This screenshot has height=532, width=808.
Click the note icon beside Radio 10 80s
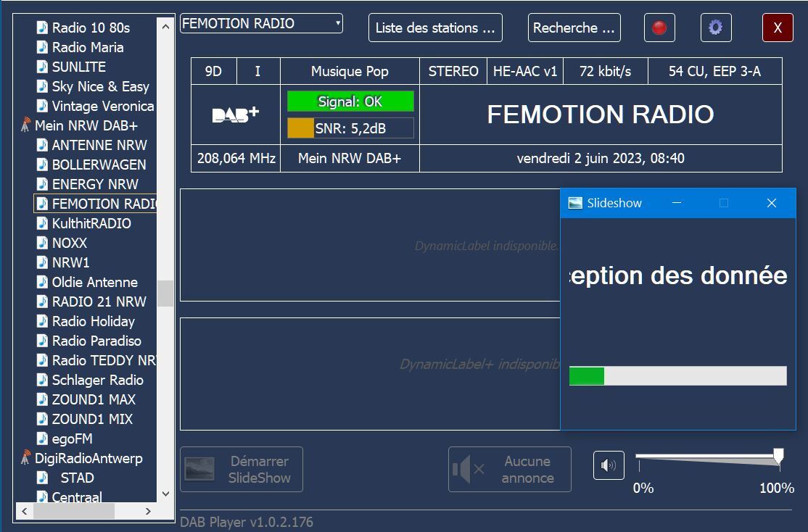coord(42,28)
